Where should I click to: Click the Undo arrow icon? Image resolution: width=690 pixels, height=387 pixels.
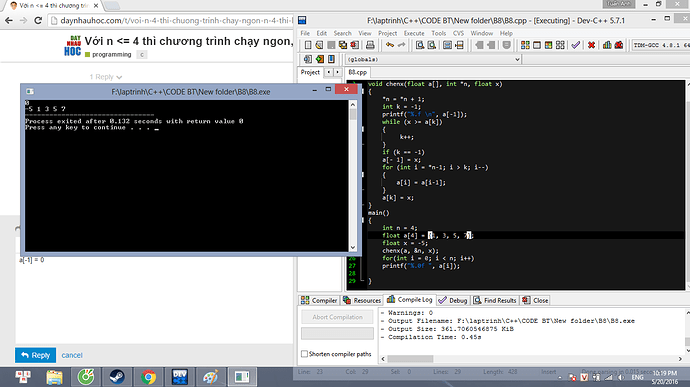click(x=390, y=45)
